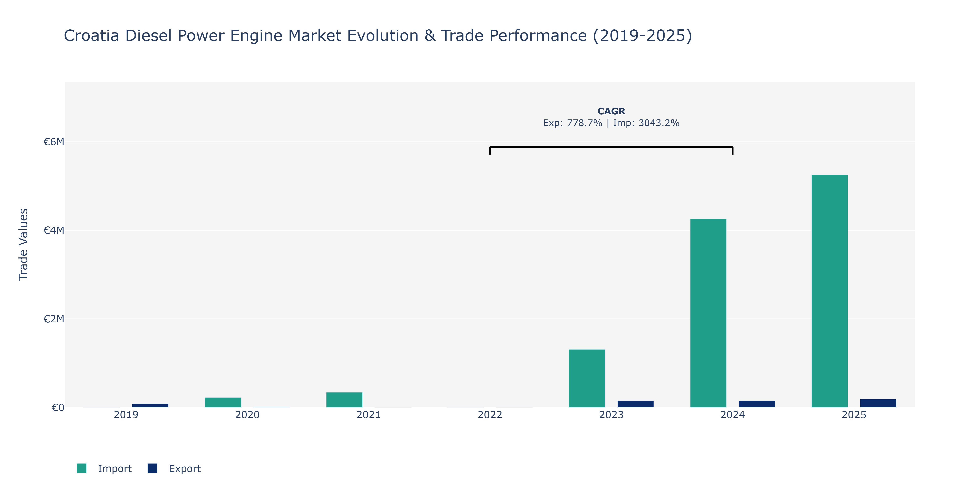The image size is (980, 490).
Task: Click the €2M axis tick label
Action: (54, 319)
